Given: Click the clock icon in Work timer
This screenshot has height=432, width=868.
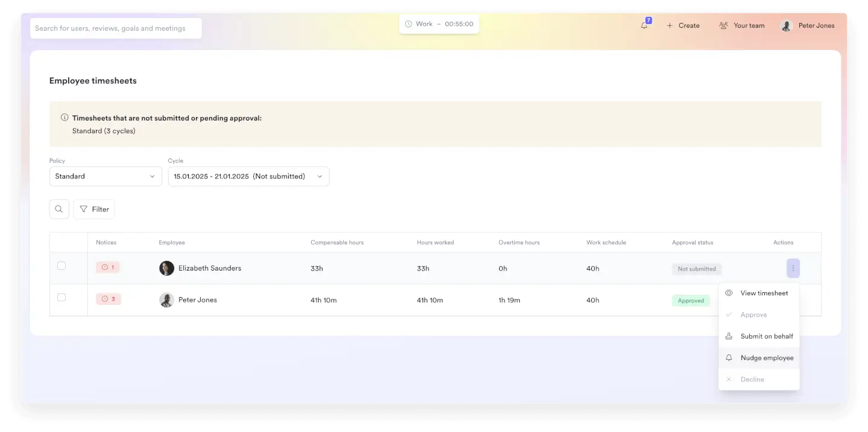Looking at the screenshot, I should pos(408,24).
